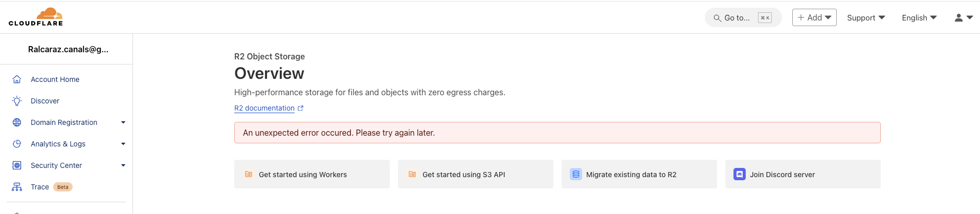Click the Account Home house icon
This screenshot has width=980, height=214.
coord(17,79)
